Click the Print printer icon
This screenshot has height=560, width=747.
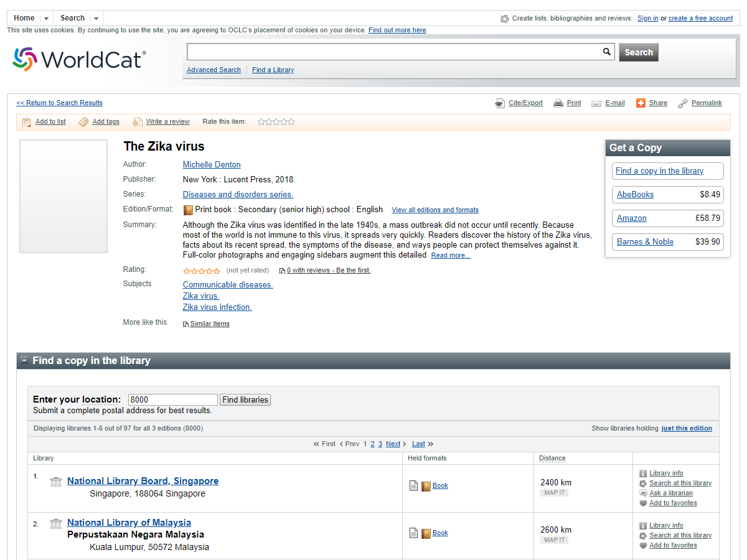pos(558,103)
